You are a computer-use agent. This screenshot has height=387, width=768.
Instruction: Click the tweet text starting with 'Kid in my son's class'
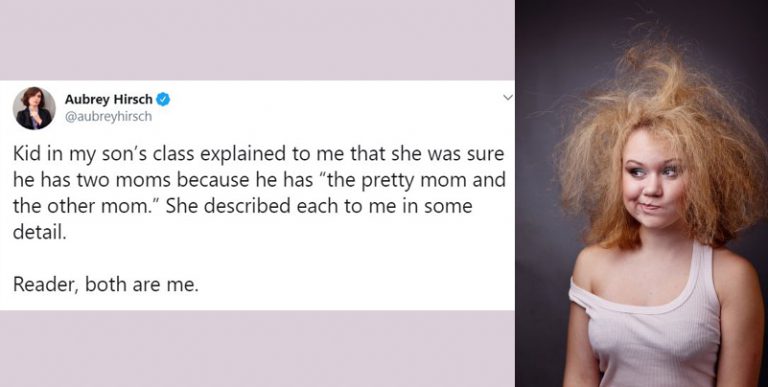(x=259, y=193)
